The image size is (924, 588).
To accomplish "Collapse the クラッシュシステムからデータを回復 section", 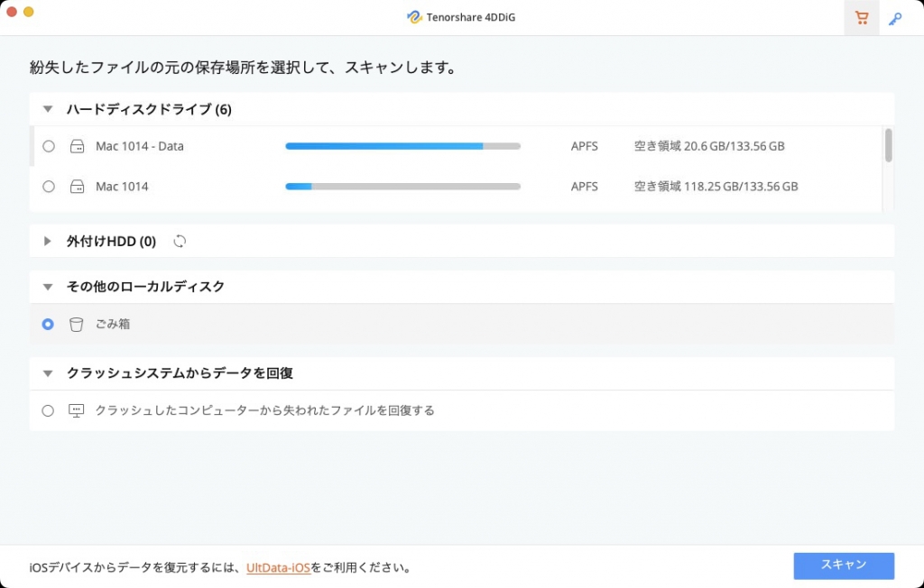I will [48, 372].
